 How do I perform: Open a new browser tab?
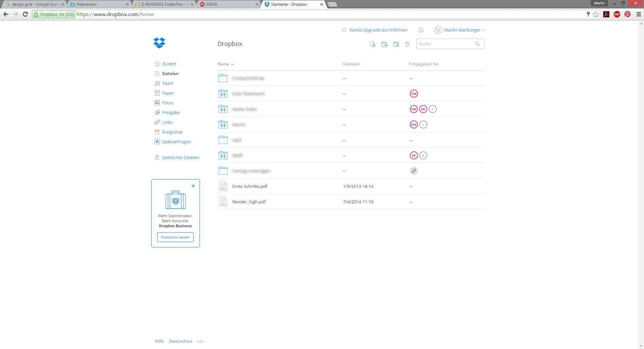click(x=332, y=4)
